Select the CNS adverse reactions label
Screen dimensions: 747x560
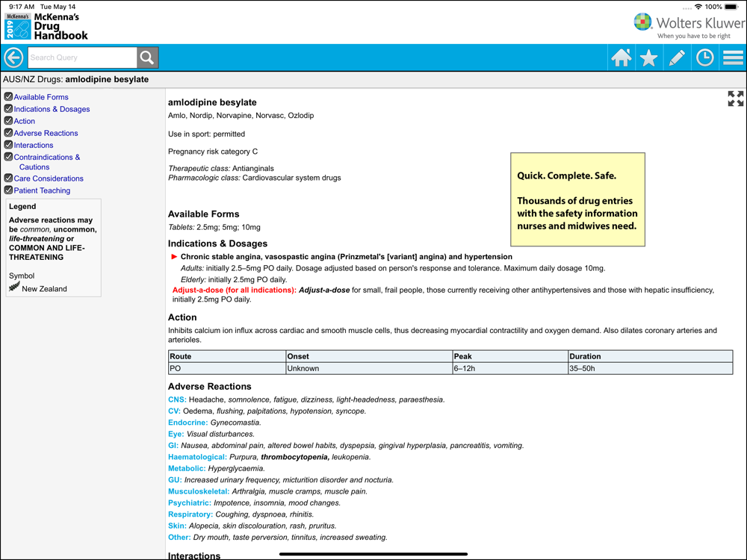pyautogui.click(x=177, y=399)
